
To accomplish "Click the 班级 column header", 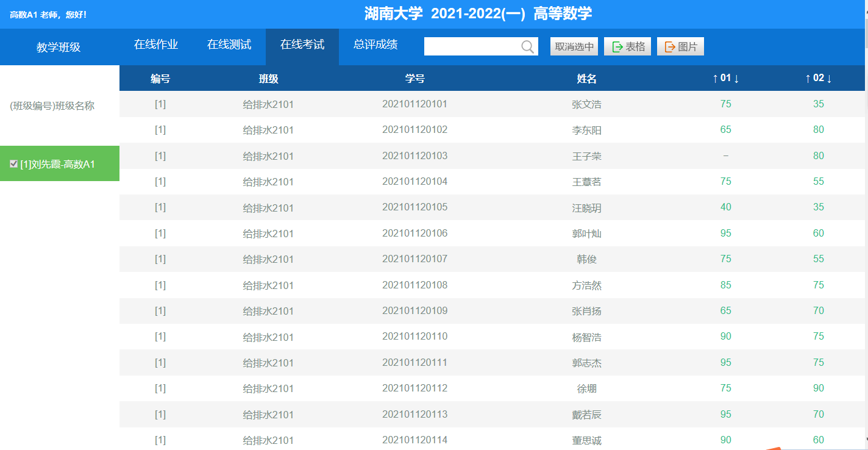I will 268,78.
